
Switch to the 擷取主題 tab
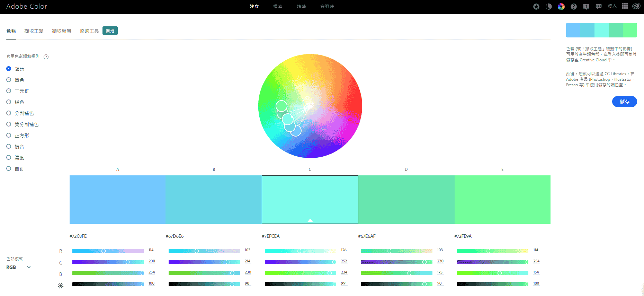click(x=34, y=31)
